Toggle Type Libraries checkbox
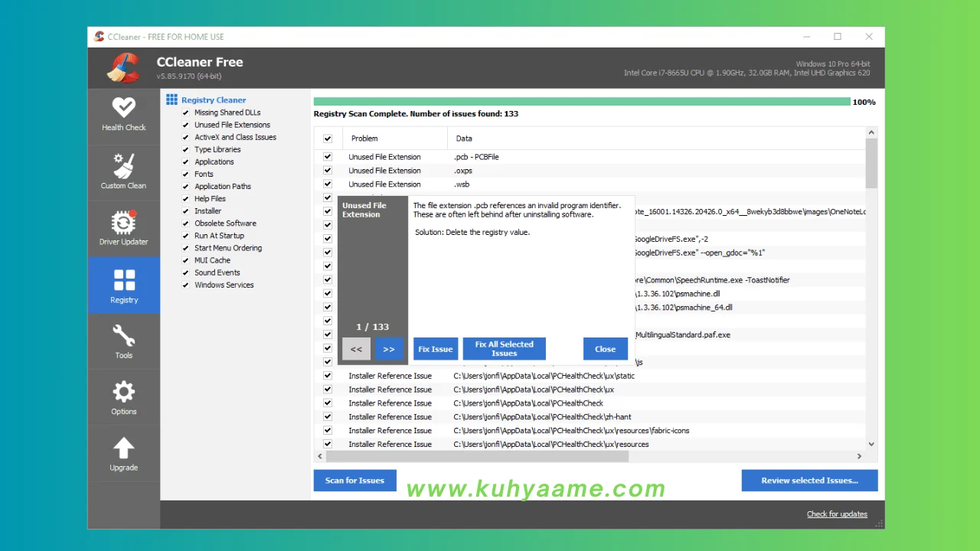980x551 pixels. point(185,149)
